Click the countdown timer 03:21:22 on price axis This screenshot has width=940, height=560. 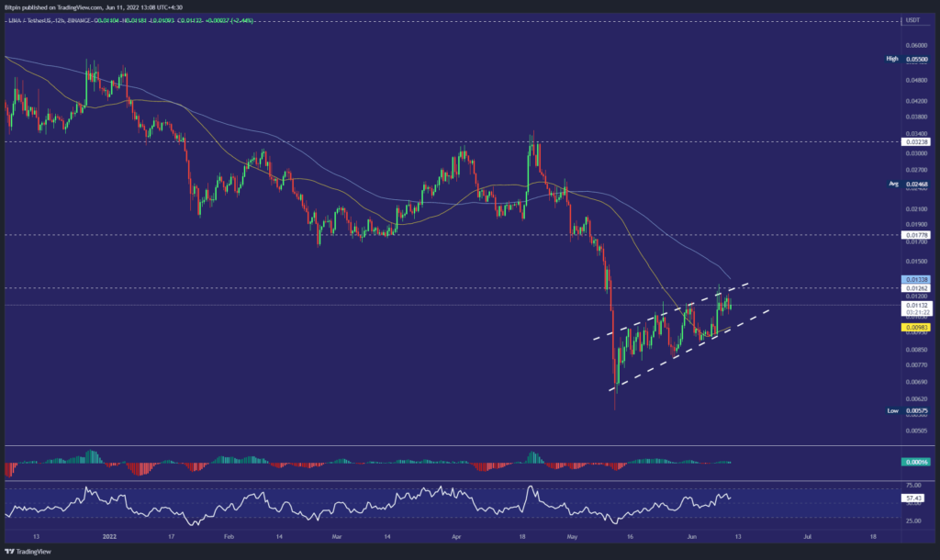point(918,313)
